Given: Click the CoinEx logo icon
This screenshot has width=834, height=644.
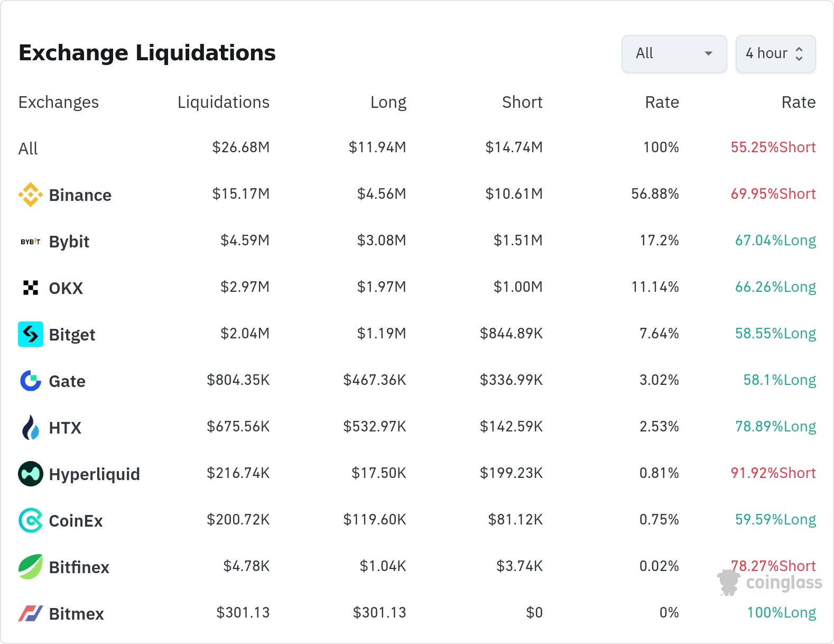Looking at the screenshot, I should tap(31, 520).
